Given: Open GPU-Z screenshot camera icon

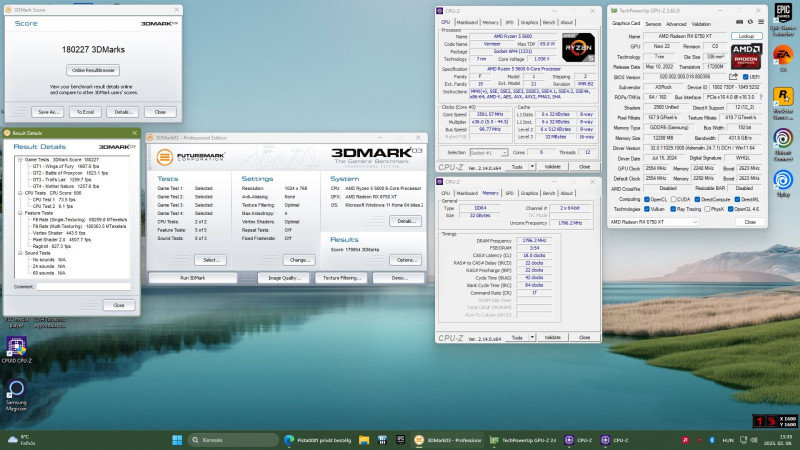Looking at the screenshot, I should 739,22.
